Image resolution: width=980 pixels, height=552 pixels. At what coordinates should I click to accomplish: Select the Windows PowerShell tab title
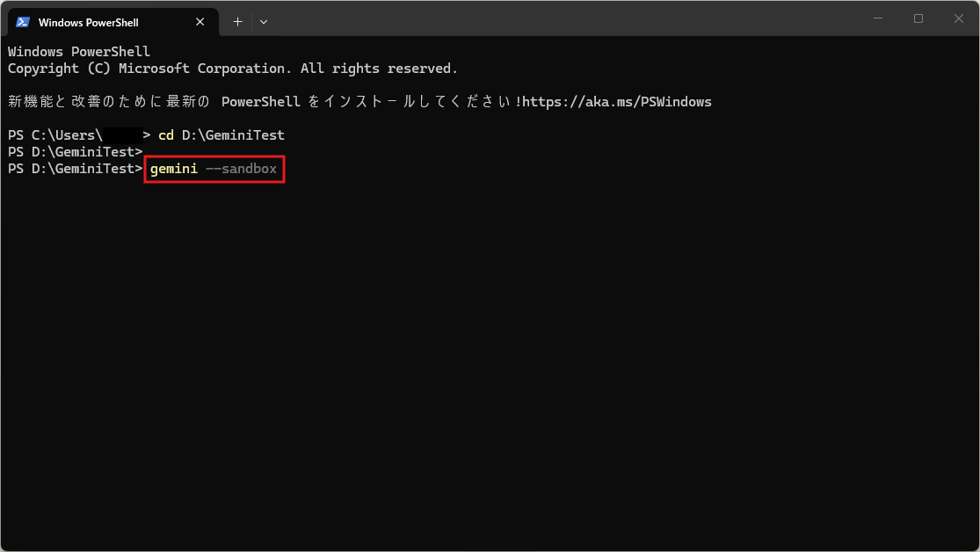tap(88, 22)
